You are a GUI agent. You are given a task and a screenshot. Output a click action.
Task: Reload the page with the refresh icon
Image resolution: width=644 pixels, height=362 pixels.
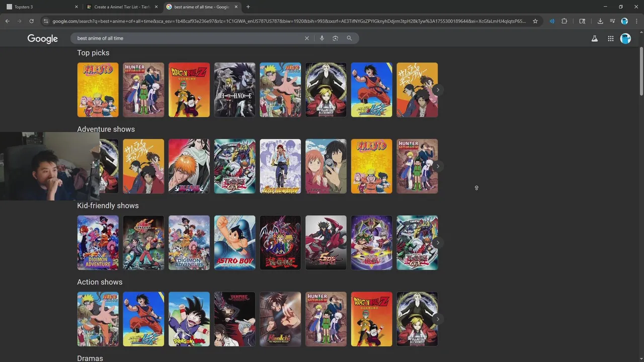31,21
